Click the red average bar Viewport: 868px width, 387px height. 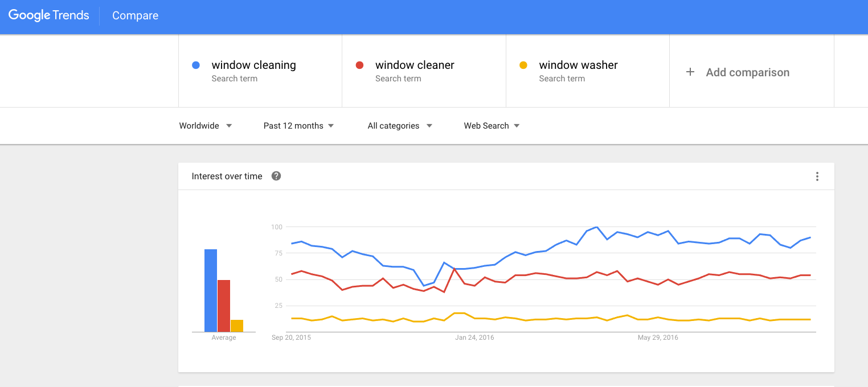click(224, 306)
